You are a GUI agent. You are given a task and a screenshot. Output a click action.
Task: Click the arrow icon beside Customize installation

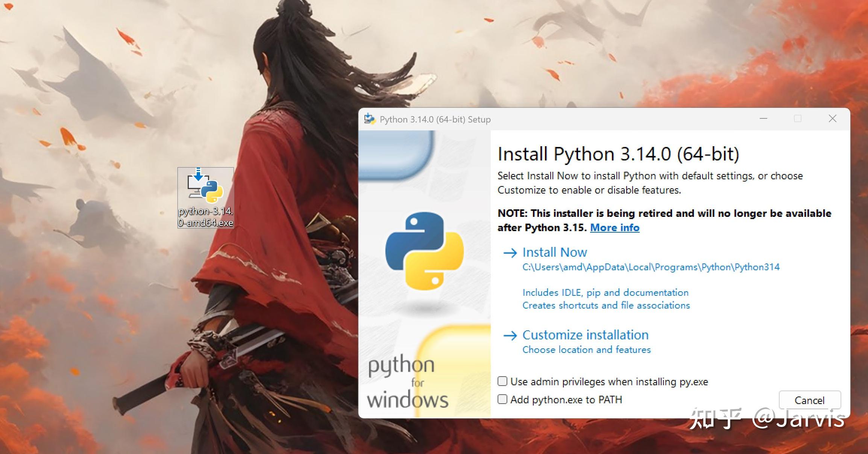point(510,336)
